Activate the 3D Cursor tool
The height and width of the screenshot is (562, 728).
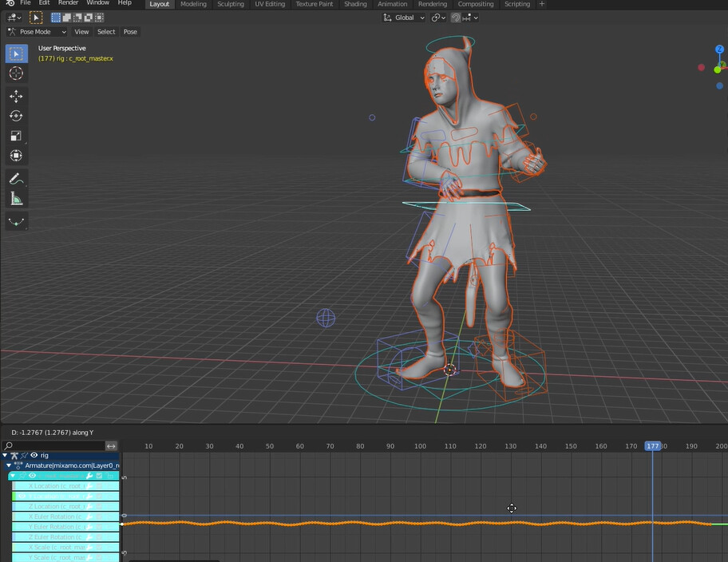point(16,73)
